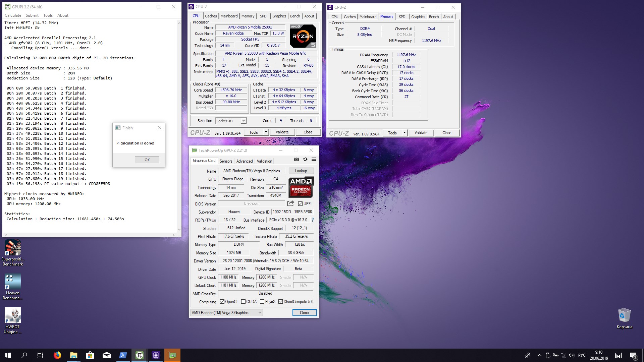Viewport: 644px width, 362px height.
Task: Open the notification center icon
Action: pyautogui.click(x=633, y=355)
